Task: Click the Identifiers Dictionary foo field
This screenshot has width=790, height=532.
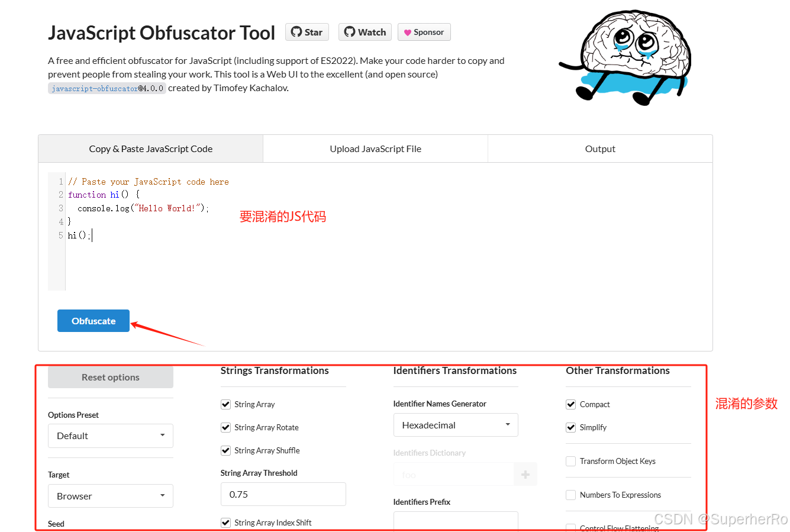Action: (x=453, y=475)
